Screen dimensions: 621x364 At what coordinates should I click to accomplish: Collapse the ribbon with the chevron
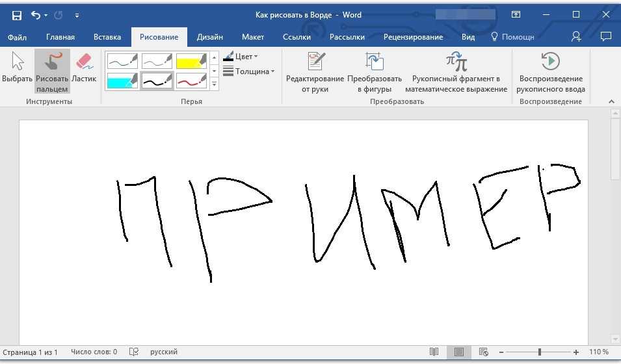click(611, 101)
